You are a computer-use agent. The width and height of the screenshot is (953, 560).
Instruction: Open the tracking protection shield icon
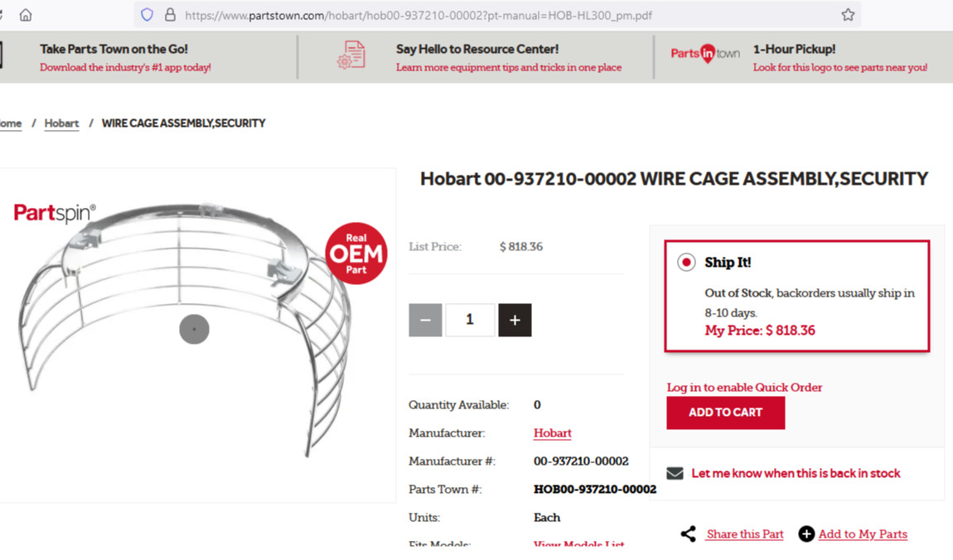coord(147,15)
